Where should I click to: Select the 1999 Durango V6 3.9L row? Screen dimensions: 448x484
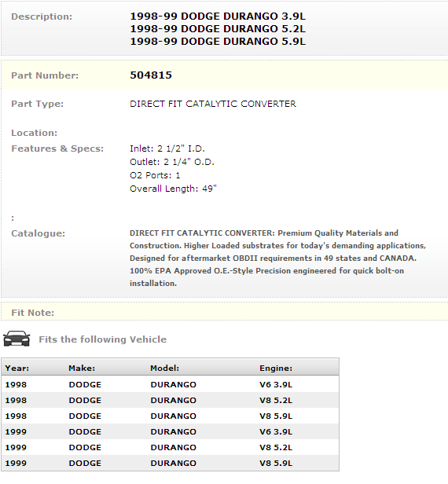pyautogui.click(x=170, y=431)
